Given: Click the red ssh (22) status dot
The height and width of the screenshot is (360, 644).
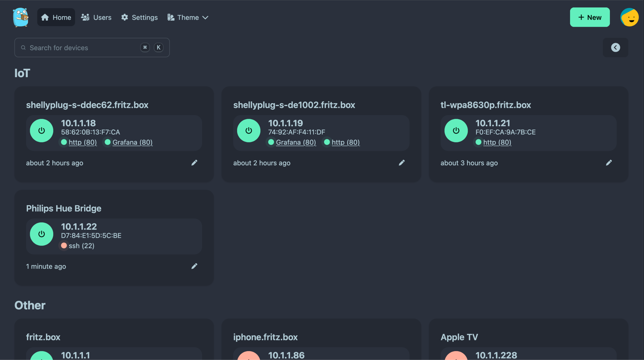Looking at the screenshot, I should tap(64, 246).
